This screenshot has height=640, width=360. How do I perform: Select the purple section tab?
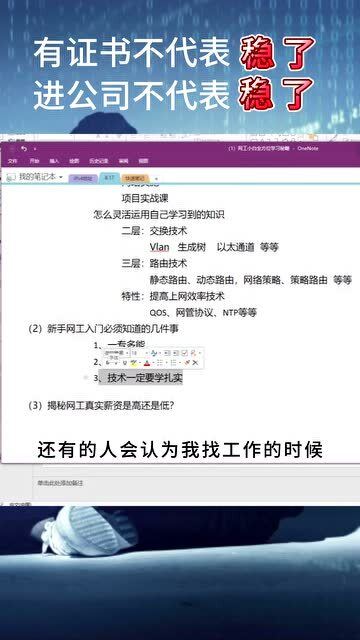pyautogui.click(x=83, y=178)
